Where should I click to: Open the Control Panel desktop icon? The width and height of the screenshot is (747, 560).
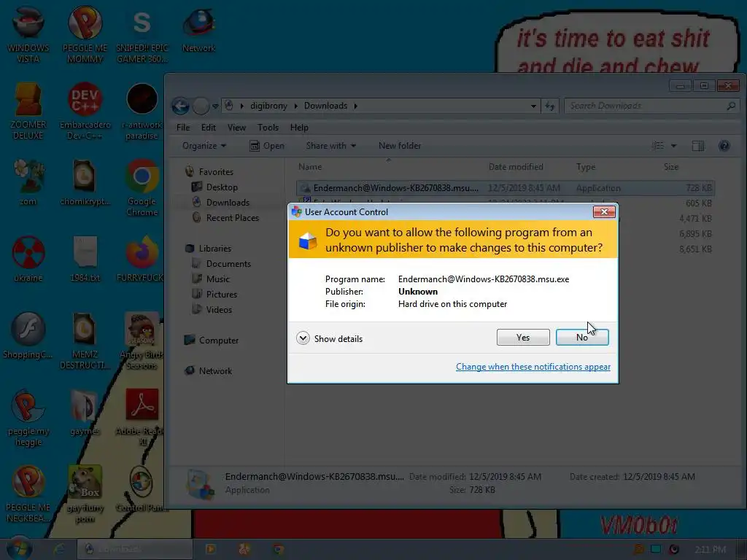142,488
